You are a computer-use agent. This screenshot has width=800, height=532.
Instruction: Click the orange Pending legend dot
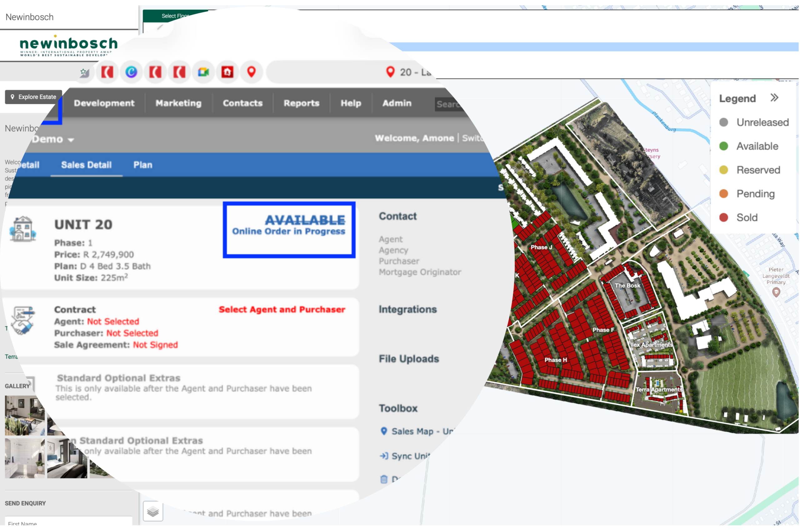point(724,194)
